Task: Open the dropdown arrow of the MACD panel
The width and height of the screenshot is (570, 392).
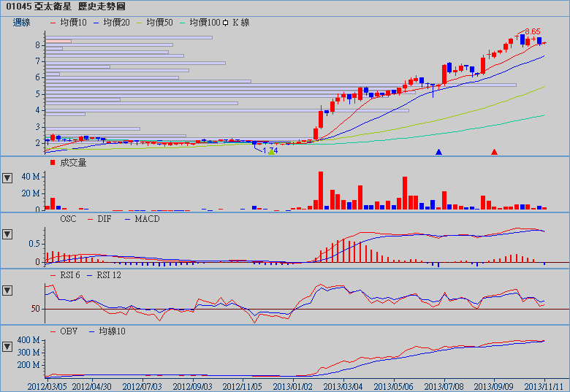Action: coord(7,234)
